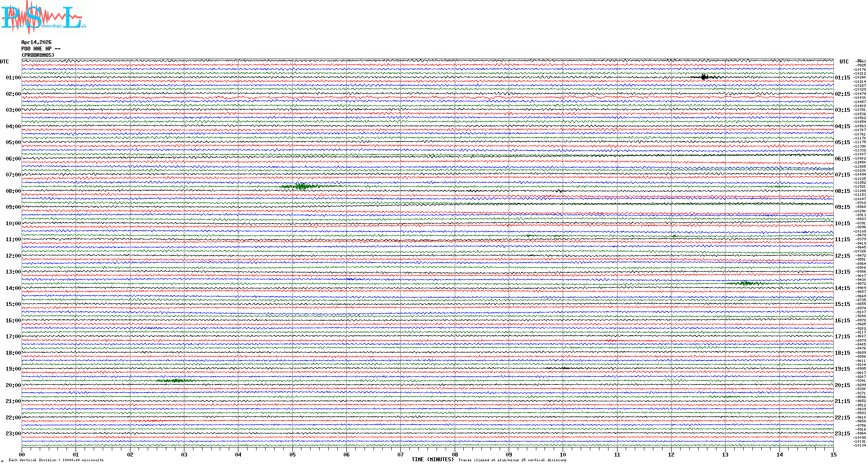The width and height of the screenshot is (868, 466).
Task: Click the 23:00 hour label on left
Action: pyautogui.click(x=13, y=434)
